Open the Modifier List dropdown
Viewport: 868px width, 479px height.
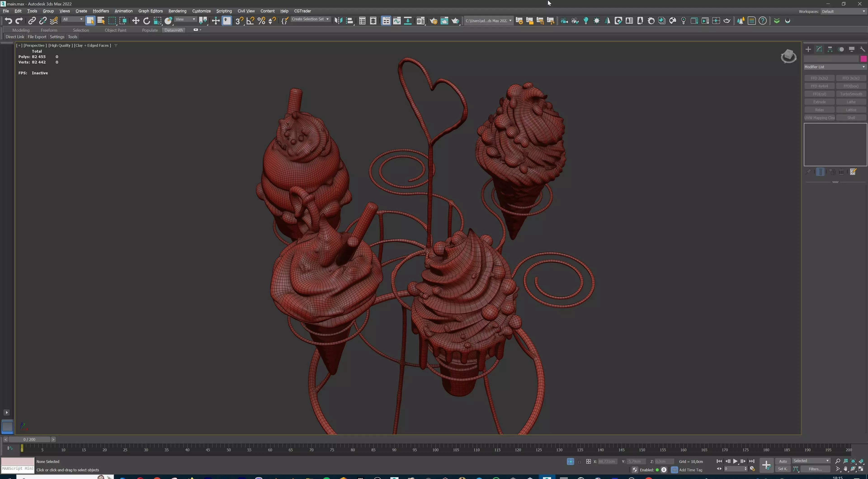(834, 67)
